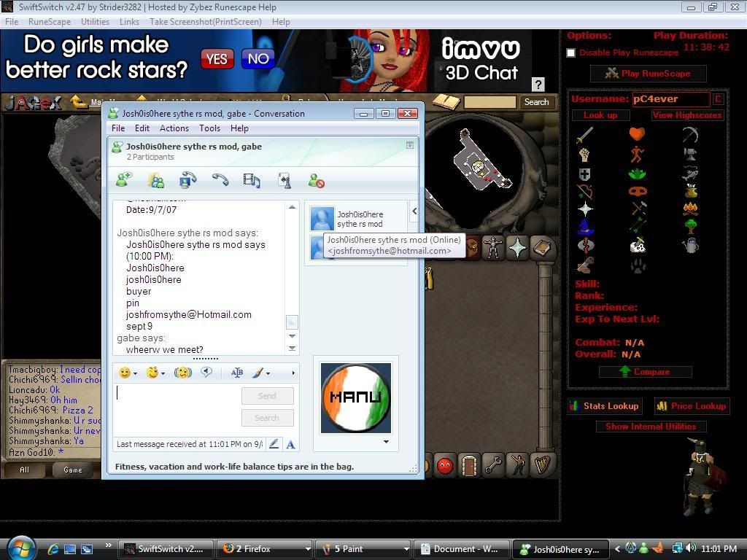This screenshot has width=747, height=560.
Task: Switch to text mode letter A icon
Action: click(290, 445)
